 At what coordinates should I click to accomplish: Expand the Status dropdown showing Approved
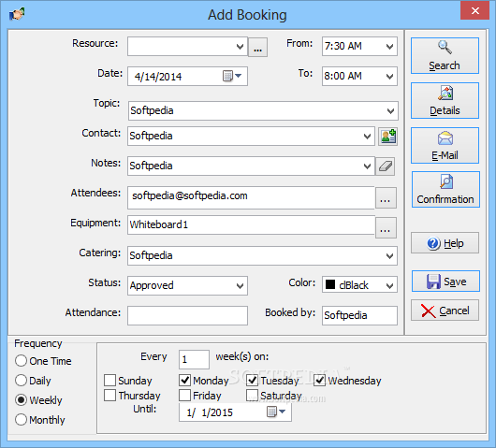(240, 286)
